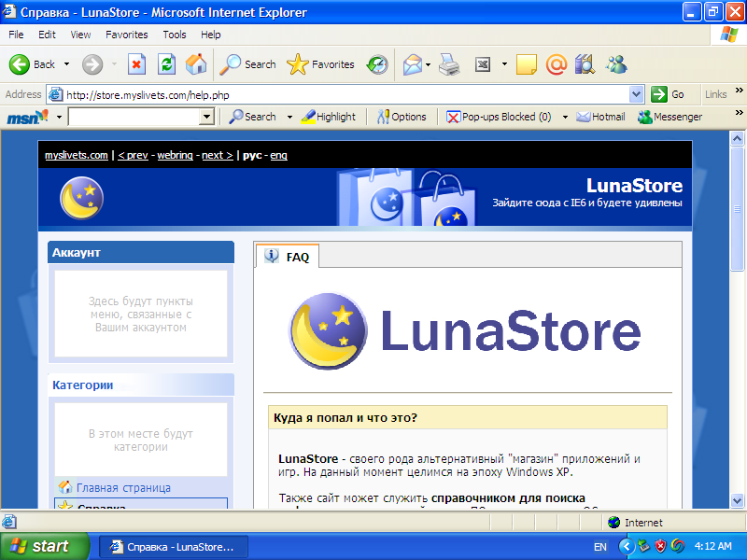Click the < prev webring link

coord(133,155)
